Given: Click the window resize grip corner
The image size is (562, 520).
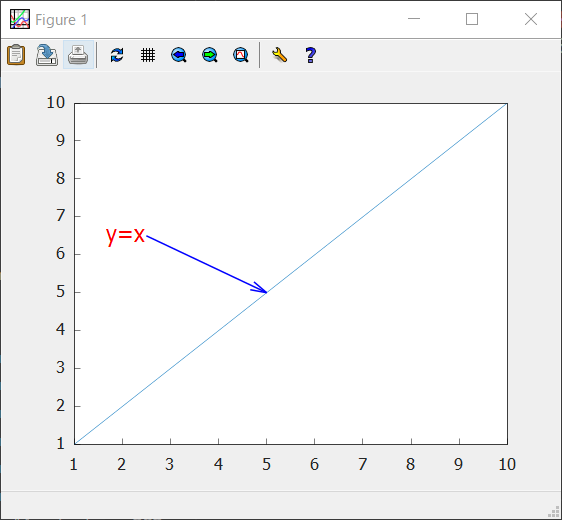Looking at the screenshot, I should pos(554,512).
